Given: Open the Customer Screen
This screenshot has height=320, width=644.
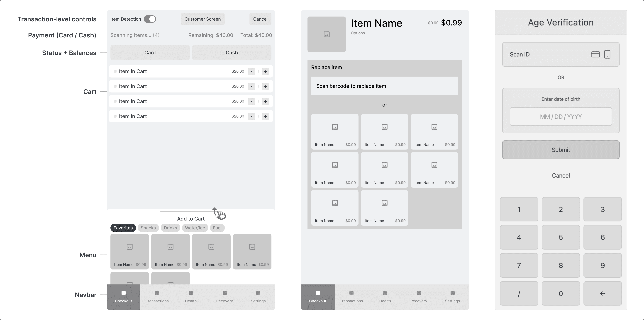Looking at the screenshot, I should 202,19.
